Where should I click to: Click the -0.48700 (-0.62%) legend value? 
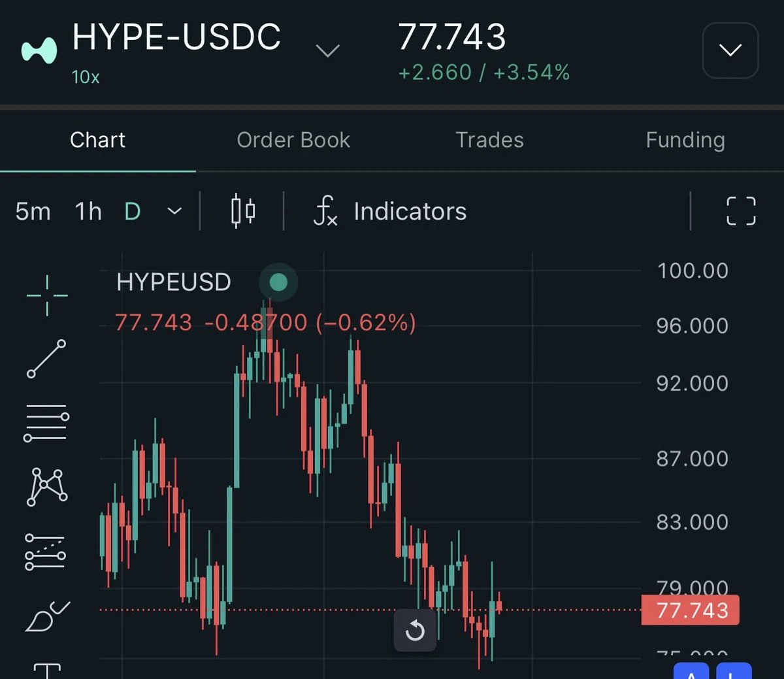pos(310,322)
